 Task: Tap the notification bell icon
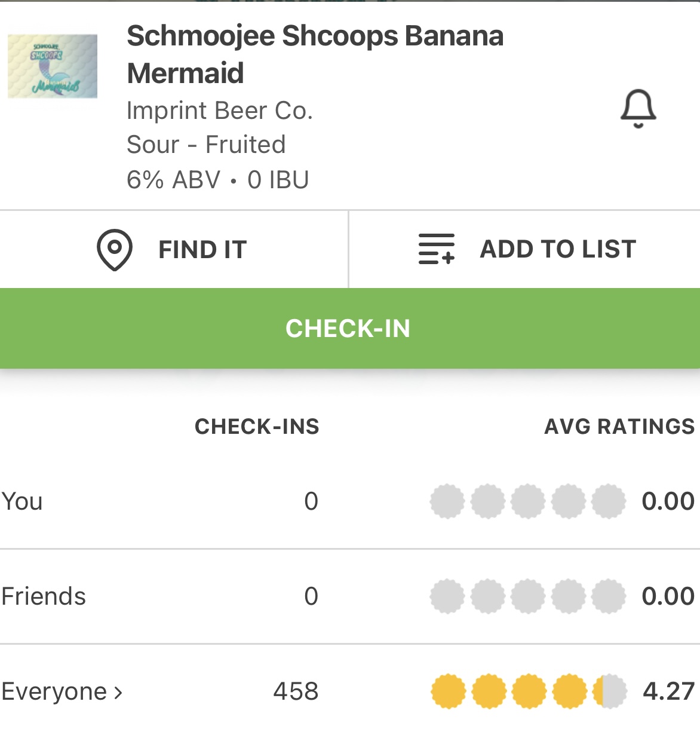pyautogui.click(x=638, y=108)
